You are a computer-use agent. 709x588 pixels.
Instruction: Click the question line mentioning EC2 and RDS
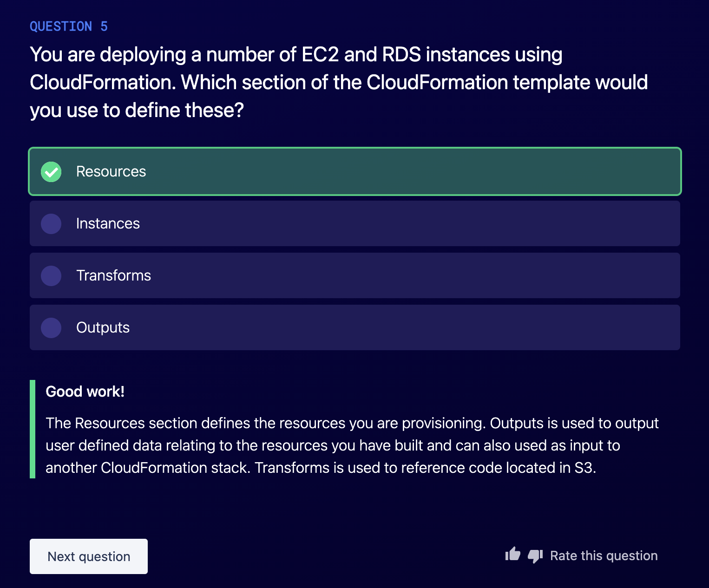pos(296,55)
